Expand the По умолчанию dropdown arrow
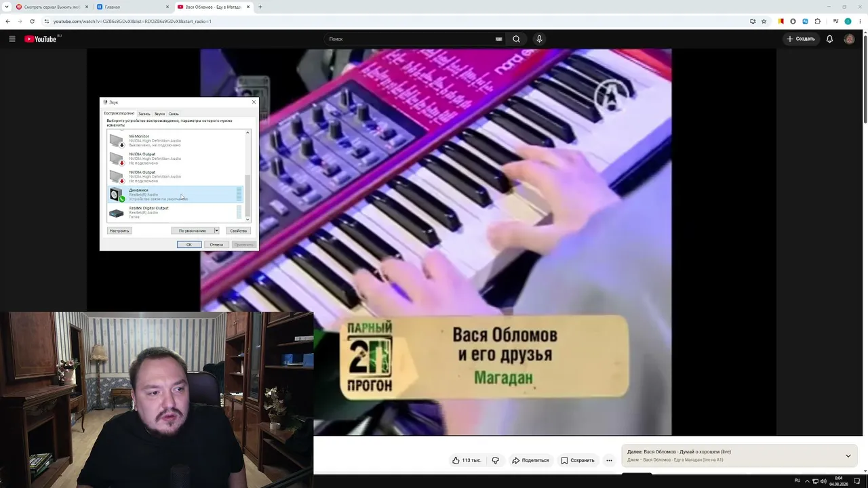This screenshot has width=868, height=488. (x=216, y=231)
